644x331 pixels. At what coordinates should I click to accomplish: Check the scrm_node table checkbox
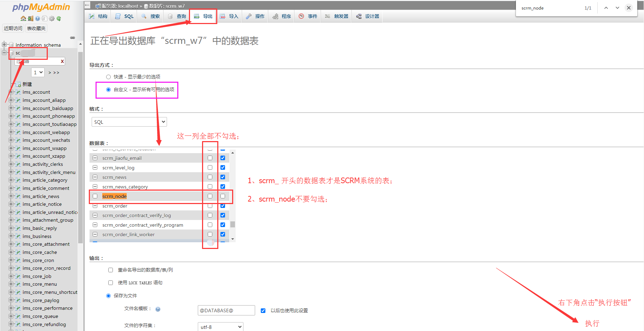[95, 196]
